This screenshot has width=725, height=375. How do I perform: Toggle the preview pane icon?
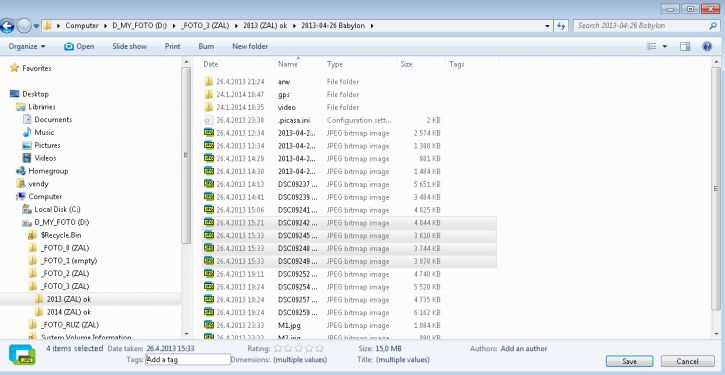685,46
